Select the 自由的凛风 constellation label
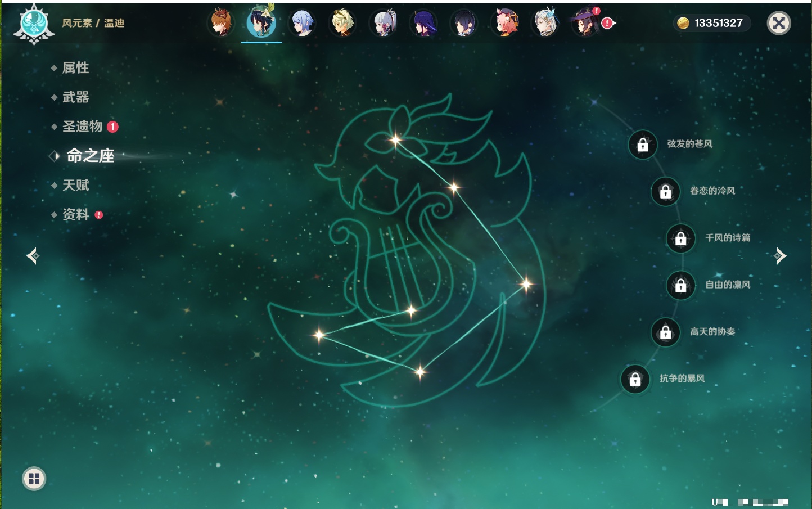This screenshot has width=812, height=509. tap(728, 285)
